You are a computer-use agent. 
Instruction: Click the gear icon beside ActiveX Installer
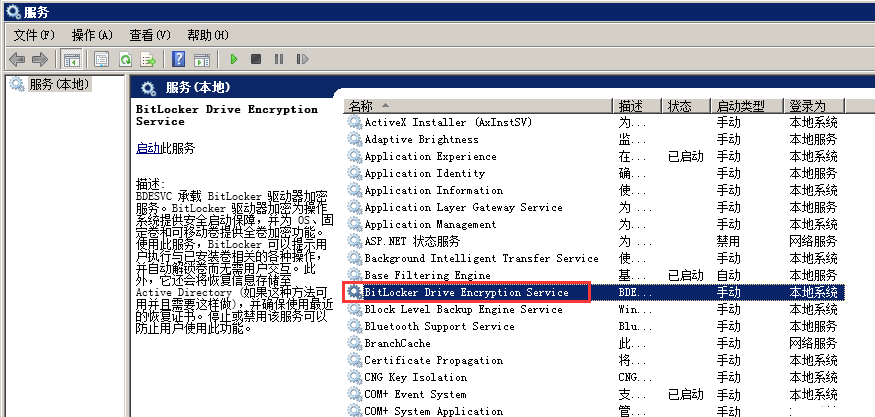click(x=355, y=122)
